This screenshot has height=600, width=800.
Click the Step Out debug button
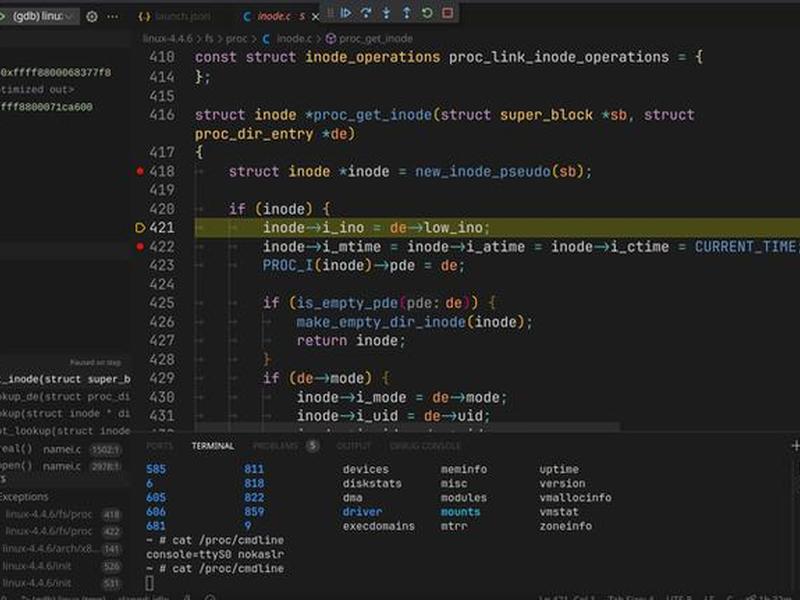[407, 13]
